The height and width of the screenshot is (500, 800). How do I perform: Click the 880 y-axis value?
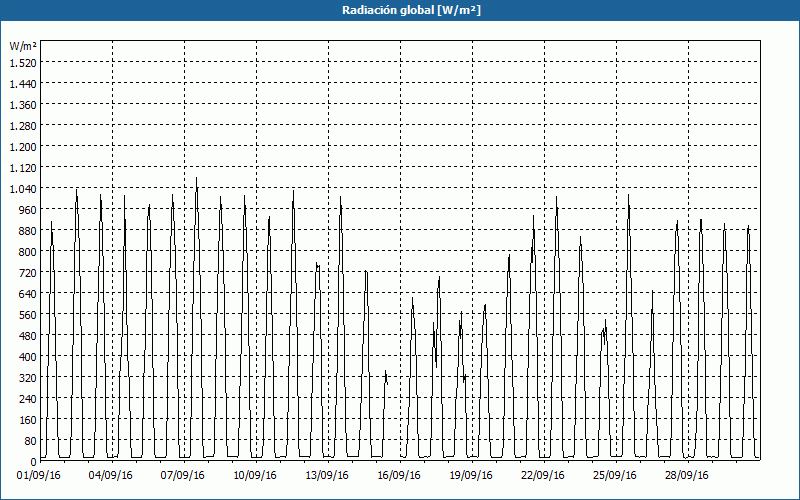tap(28, 231)
